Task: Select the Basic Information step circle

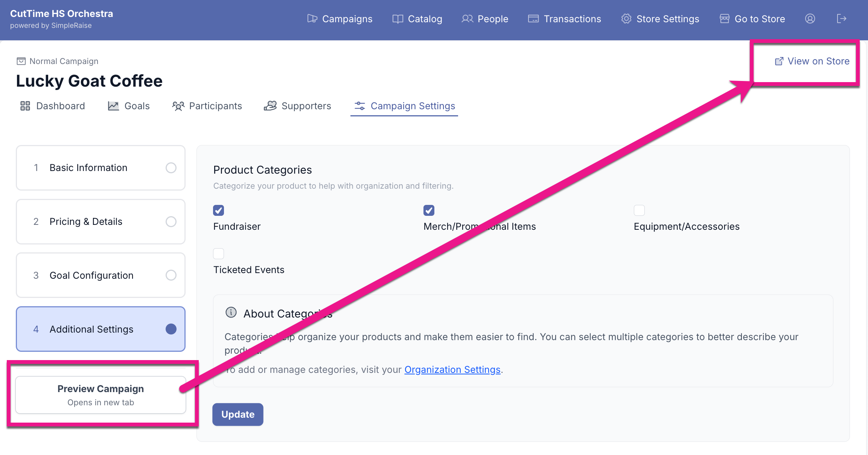Action: (x=171, y=168)
